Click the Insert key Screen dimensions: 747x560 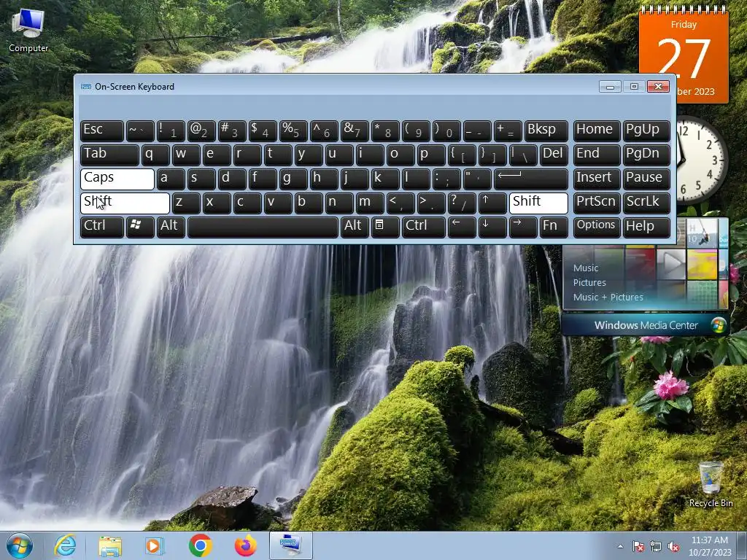tap(597, 179)
